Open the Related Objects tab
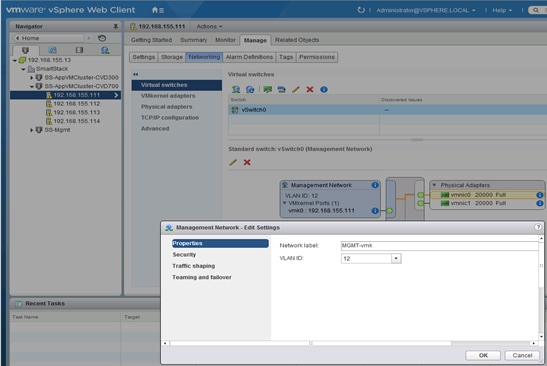Screen dimensions: 547x366 [x=297, y=40]
